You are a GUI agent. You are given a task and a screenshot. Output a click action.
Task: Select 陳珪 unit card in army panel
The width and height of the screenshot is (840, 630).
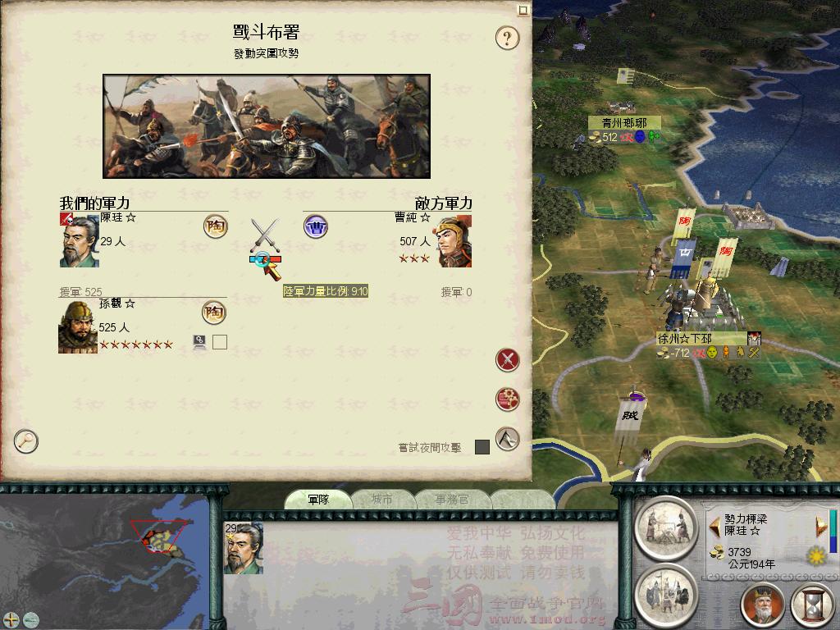(x=243, y=547)
